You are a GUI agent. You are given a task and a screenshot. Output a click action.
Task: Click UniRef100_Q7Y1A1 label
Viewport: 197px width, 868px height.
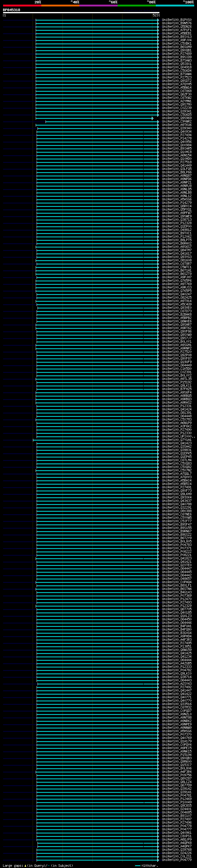click(177, 440)
